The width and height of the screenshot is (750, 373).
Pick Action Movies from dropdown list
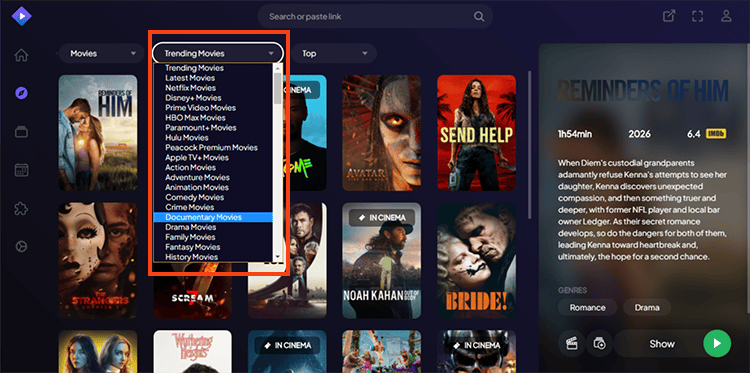[213, 167]
